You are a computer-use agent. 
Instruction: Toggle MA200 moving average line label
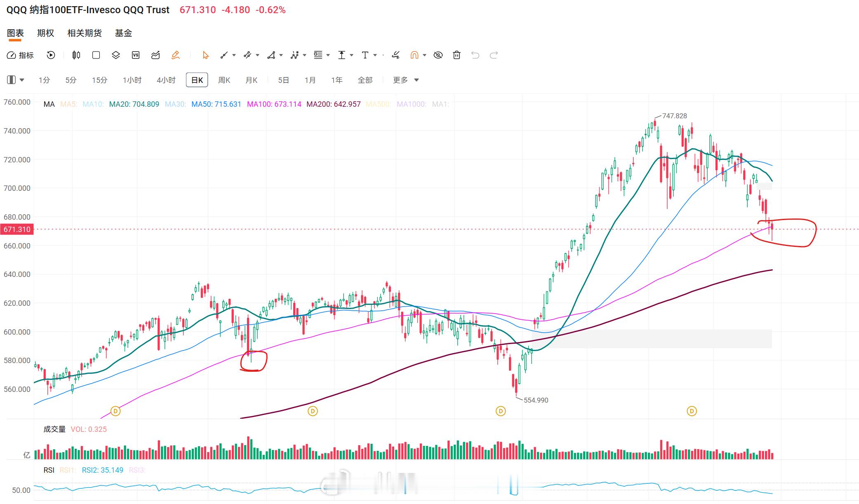click(334, 104)
